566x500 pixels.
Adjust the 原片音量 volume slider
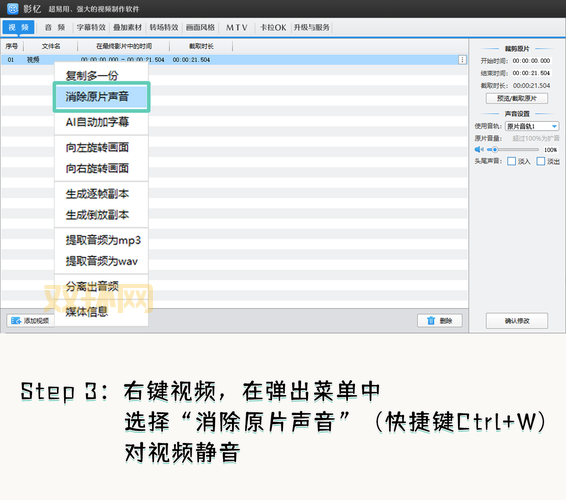pos(513,149)
